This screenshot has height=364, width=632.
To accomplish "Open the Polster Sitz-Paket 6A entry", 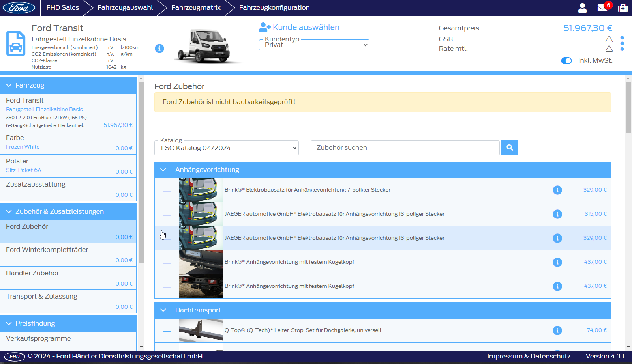I will tap(68, 166).
